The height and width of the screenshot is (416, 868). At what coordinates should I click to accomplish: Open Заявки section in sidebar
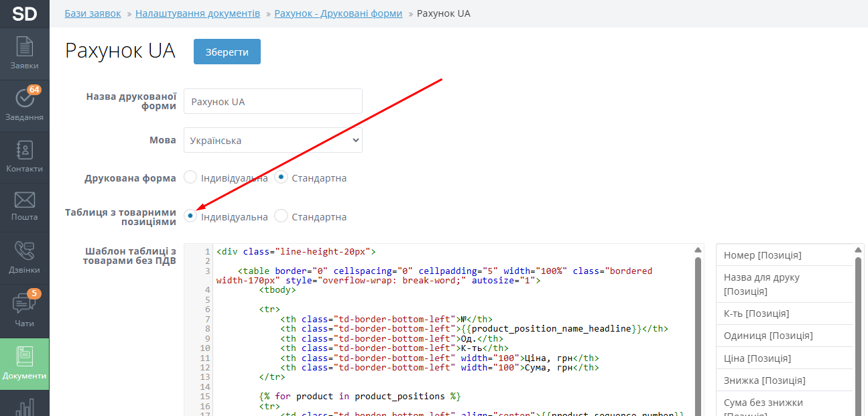pyautogui.click(x=24, y=54)
